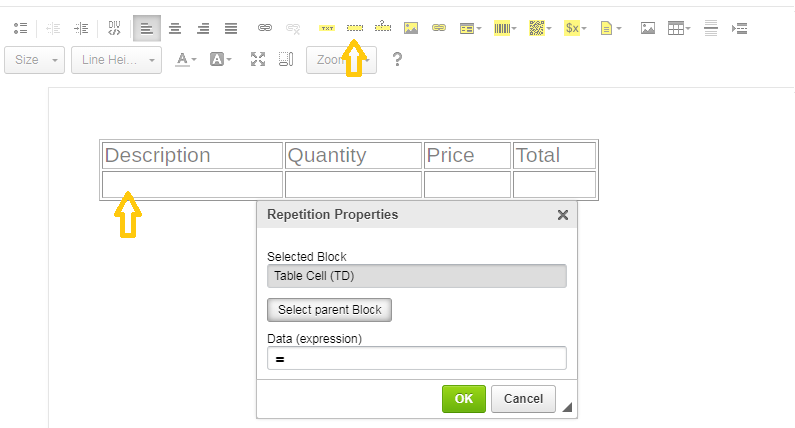795x428 pixels.
Task: Create a DIV container
Action: 115,28
